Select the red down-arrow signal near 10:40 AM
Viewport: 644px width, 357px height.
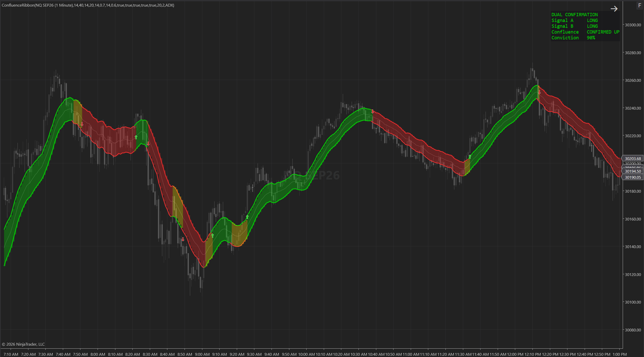[x=372, y=111]
